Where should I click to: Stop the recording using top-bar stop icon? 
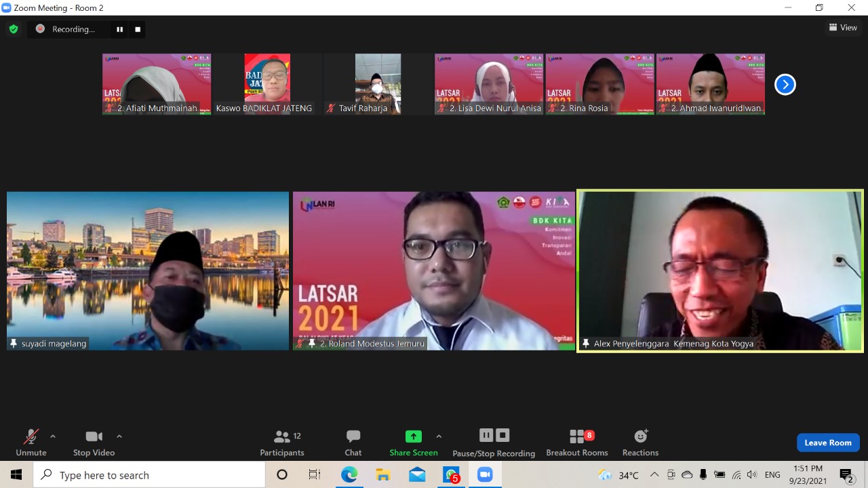tap(138, 29)
